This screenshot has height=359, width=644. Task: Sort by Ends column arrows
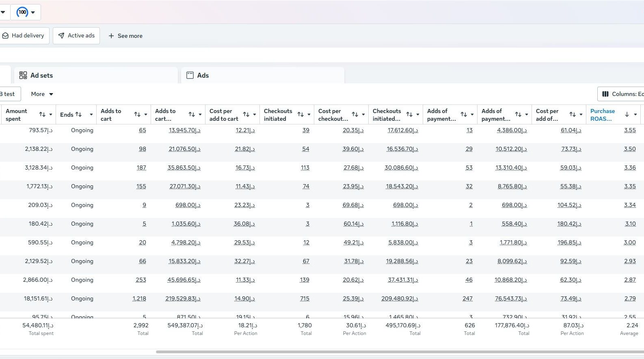pyautogui.click(x=79, y=115)
